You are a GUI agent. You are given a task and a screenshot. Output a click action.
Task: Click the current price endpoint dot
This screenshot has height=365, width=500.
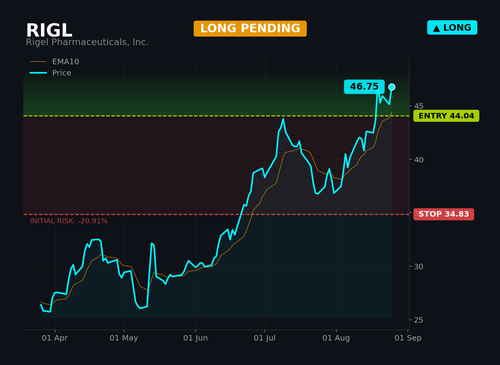(392, 87)
